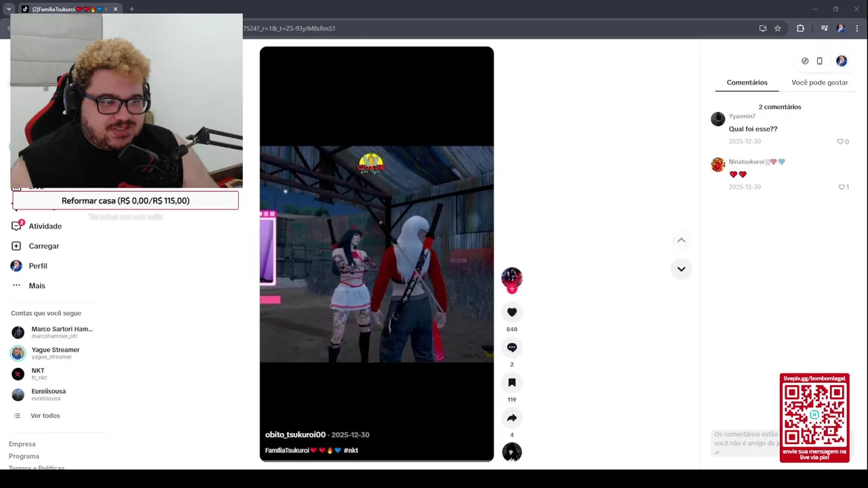This screenshot has height=488, width=868.
Task: Open a new browser tab
Action: 132,9
